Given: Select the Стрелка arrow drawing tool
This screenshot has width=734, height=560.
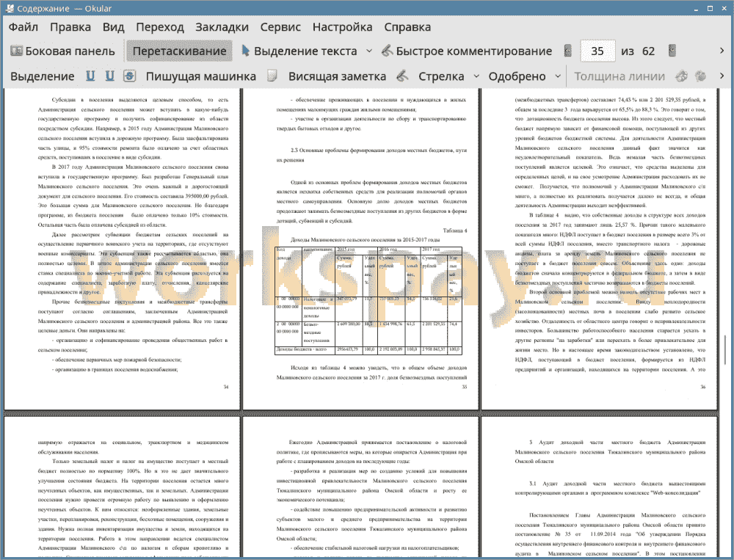Looking at the screenshot, I should click(441, 76).
